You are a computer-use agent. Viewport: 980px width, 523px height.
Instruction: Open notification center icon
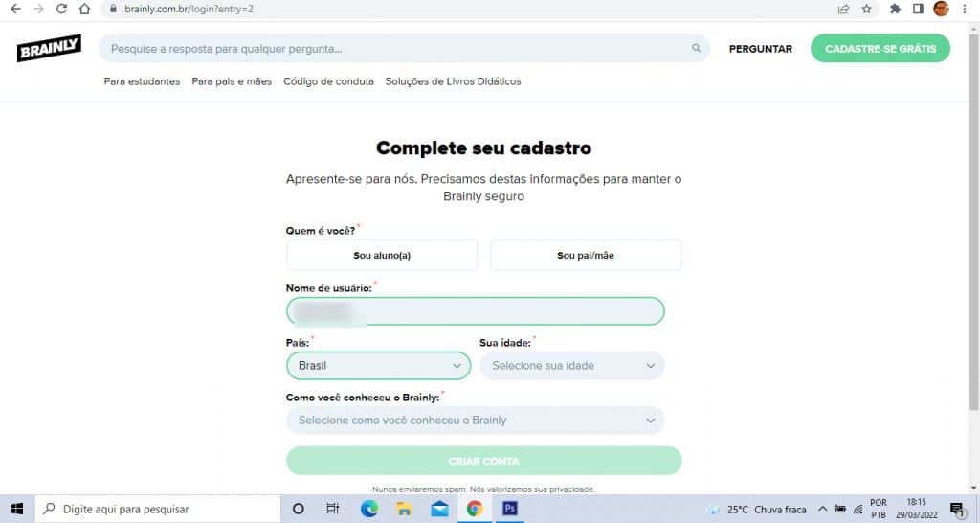coord(957,510)
